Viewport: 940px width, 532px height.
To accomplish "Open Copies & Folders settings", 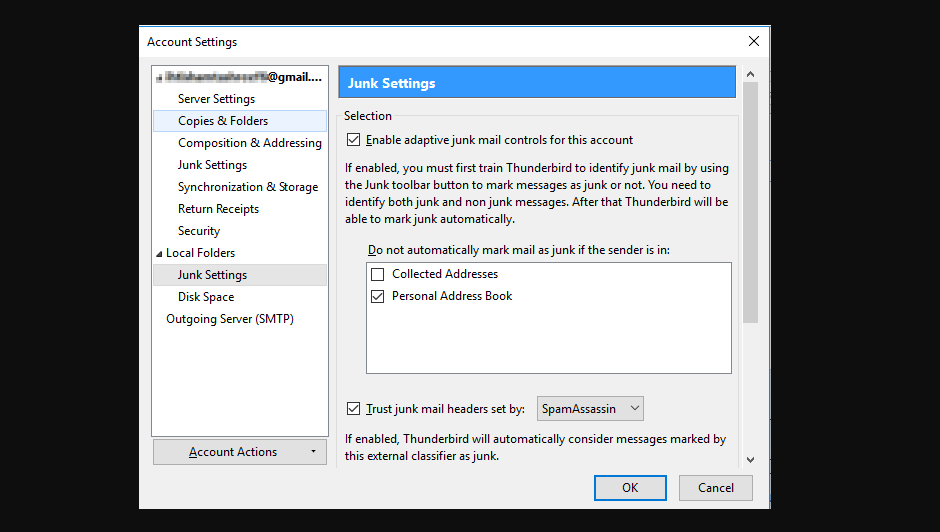I will pos(223,121).
